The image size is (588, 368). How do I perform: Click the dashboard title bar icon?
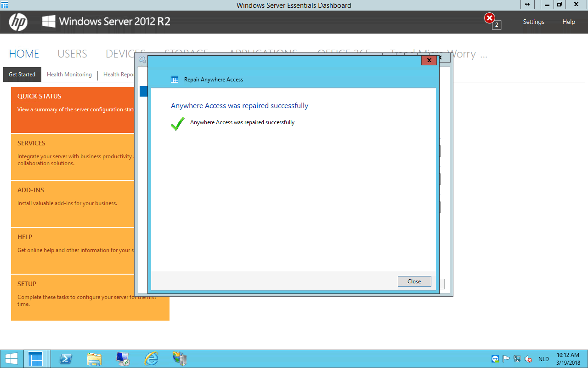click(4, 5)
